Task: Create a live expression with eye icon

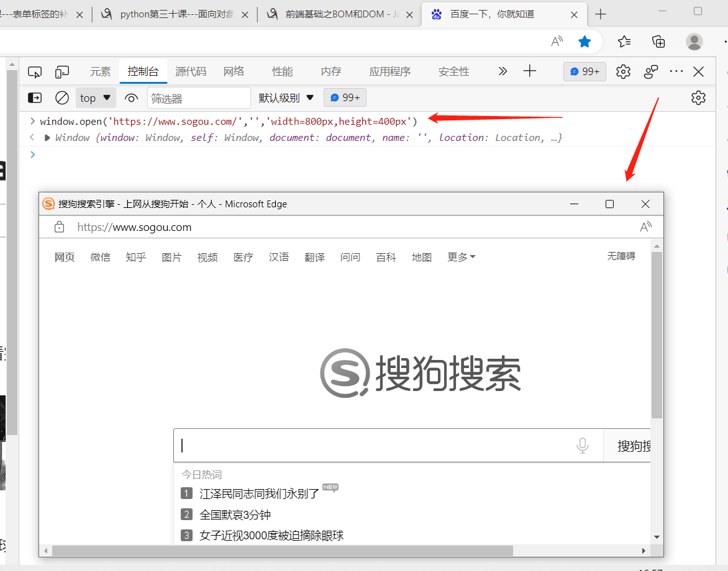Action: pyautogui.click(x=132, y=98)
